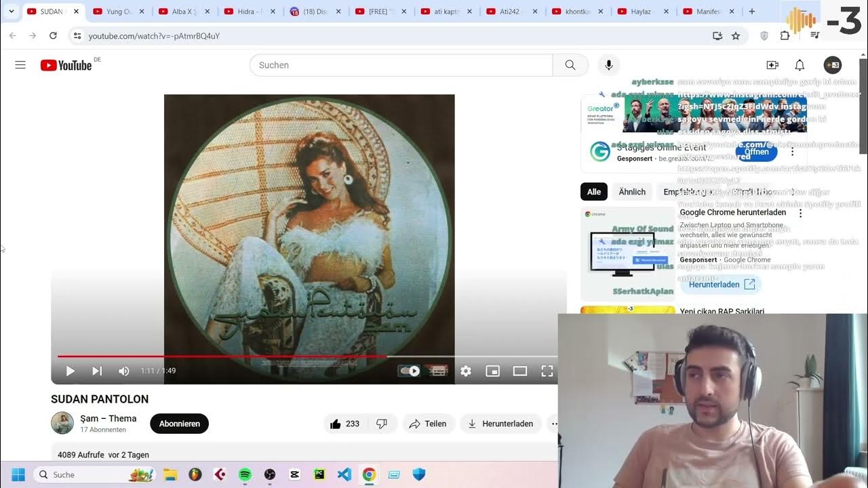Reload the page
Image resolution: width=868 pixels, height=488 pixels.
pyautogui.click(x=53, y=36)
